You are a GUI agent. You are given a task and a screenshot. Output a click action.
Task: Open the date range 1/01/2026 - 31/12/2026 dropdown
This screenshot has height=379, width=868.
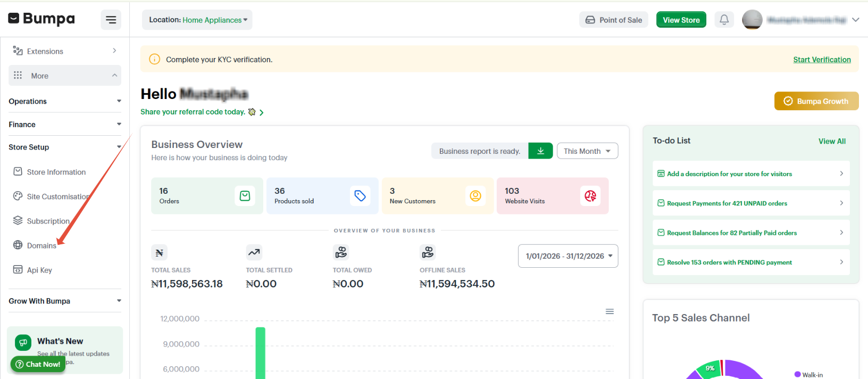pyautogui.click(x=568, y=256)
